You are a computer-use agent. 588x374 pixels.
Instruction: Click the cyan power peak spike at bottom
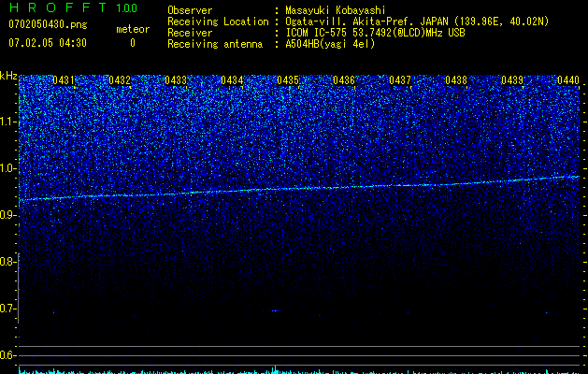pyautogui.click(x=276, y=369)
